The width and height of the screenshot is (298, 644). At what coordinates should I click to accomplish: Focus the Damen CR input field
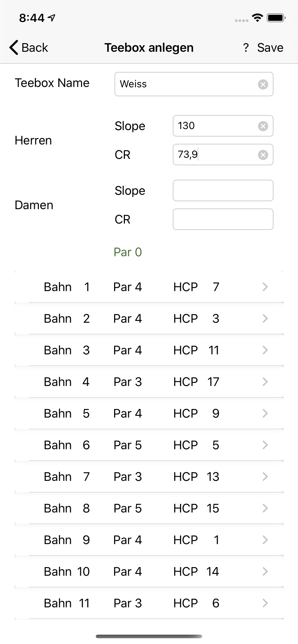(x=223, y=219)
